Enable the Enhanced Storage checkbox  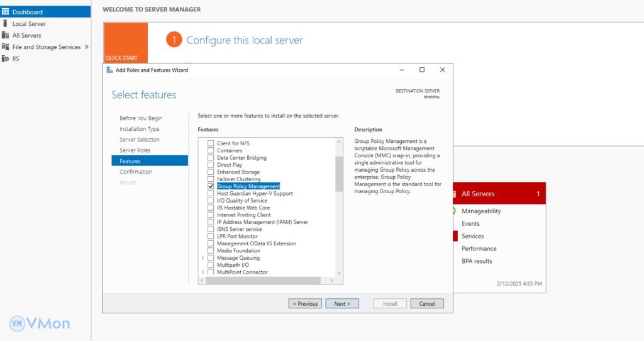coord(211,172)
